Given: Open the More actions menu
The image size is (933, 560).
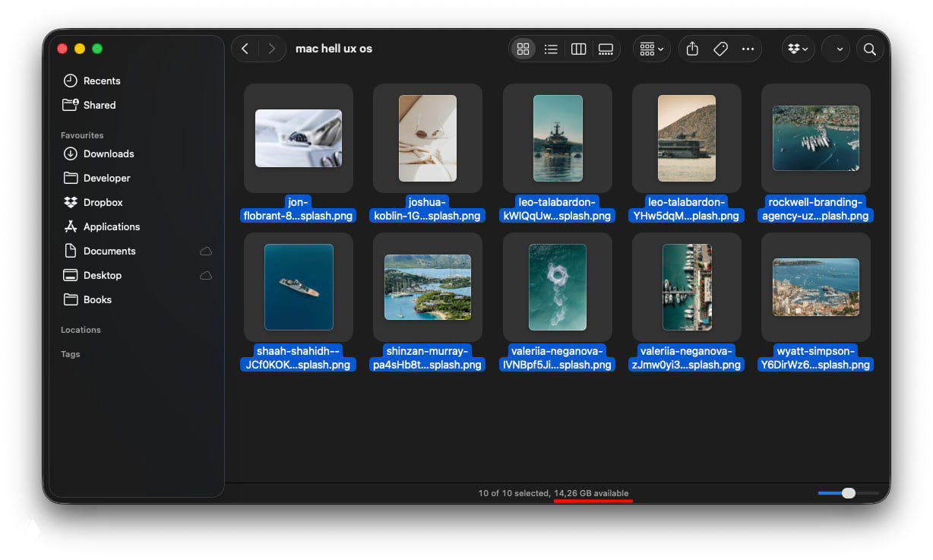Looking at the screenshot, I should pos(748,49).
